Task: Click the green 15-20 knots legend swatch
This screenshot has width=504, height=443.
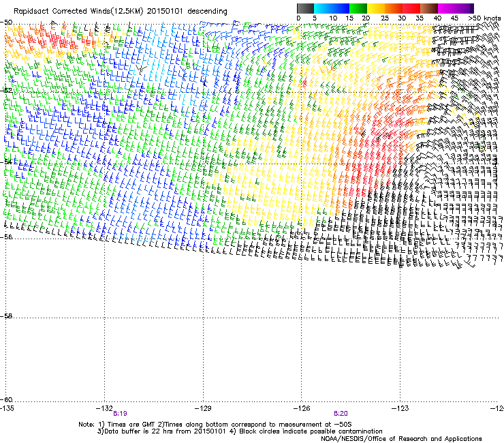Action: pos(358,8)
